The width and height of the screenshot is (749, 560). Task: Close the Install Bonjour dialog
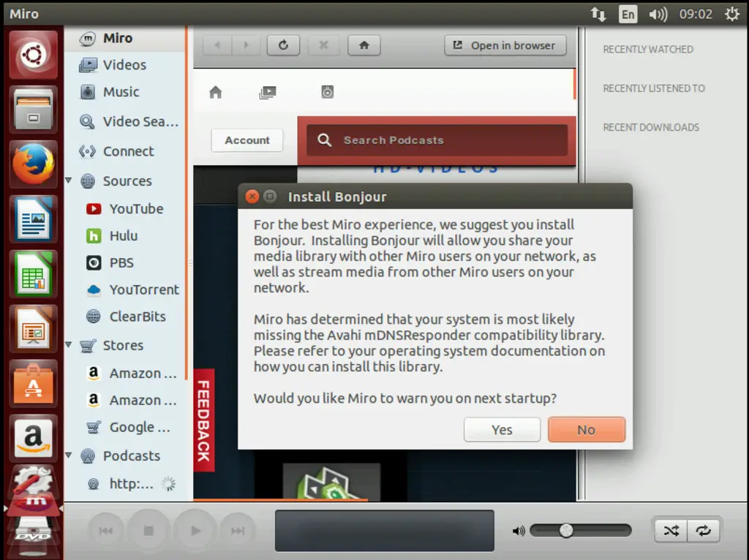[x=252, y=197]
